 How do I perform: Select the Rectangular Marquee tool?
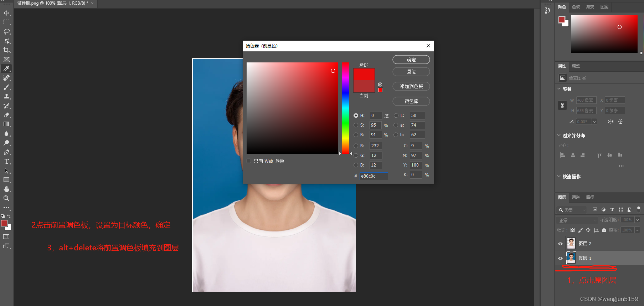tap(6, 22)
